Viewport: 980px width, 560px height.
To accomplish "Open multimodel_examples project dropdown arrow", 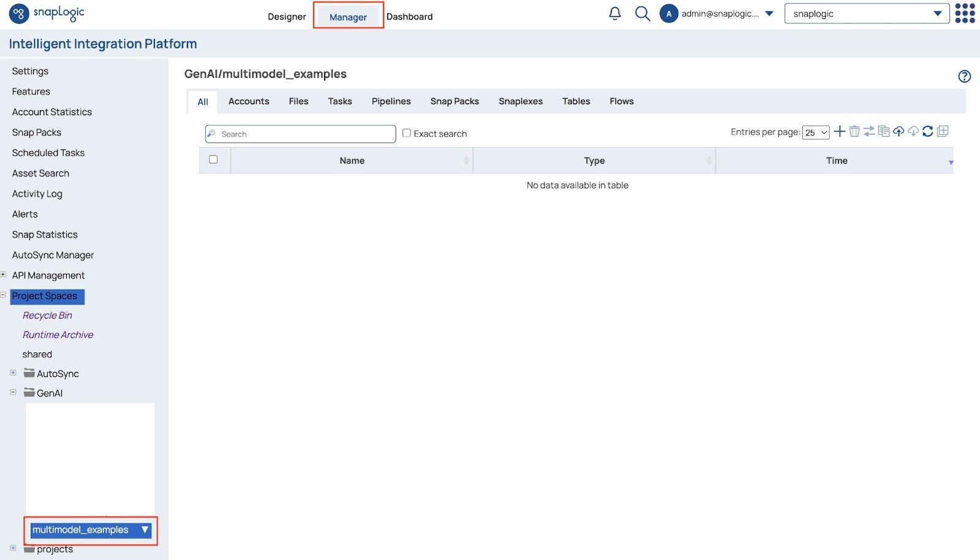I will coord(145,529).
